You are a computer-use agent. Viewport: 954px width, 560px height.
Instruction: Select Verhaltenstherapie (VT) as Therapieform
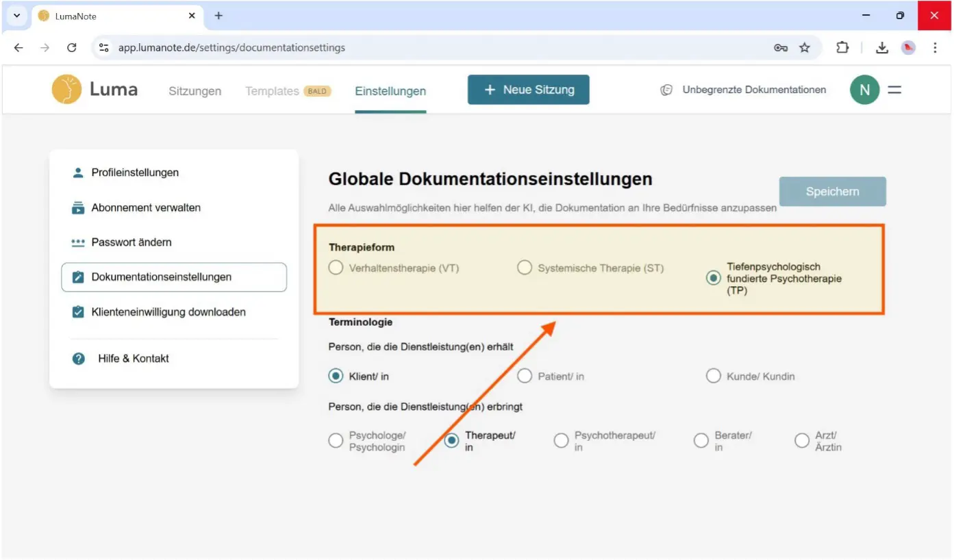tap(336, 268)
